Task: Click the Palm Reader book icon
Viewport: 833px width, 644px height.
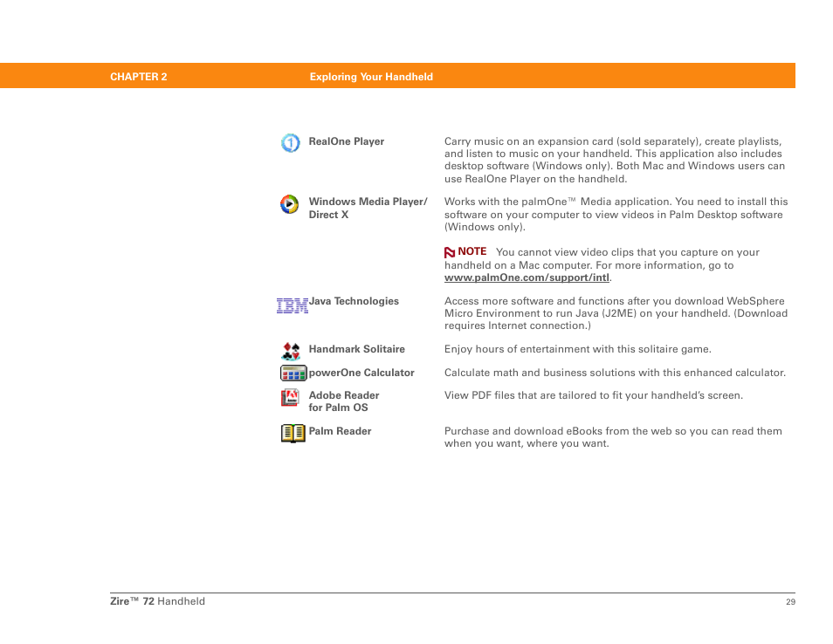Action: (293, 433)
